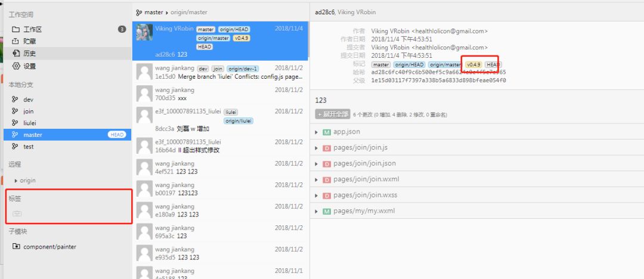644x279 pixels.
Task: Expand the origin remote node
Action: (x=16, y=181)
